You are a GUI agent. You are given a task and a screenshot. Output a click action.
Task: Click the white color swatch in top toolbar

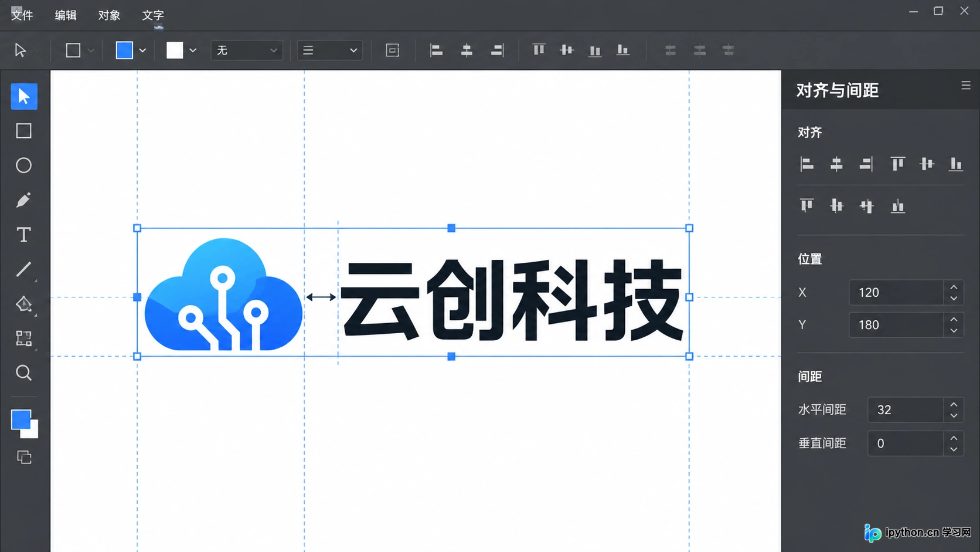[x=175, y=50]
